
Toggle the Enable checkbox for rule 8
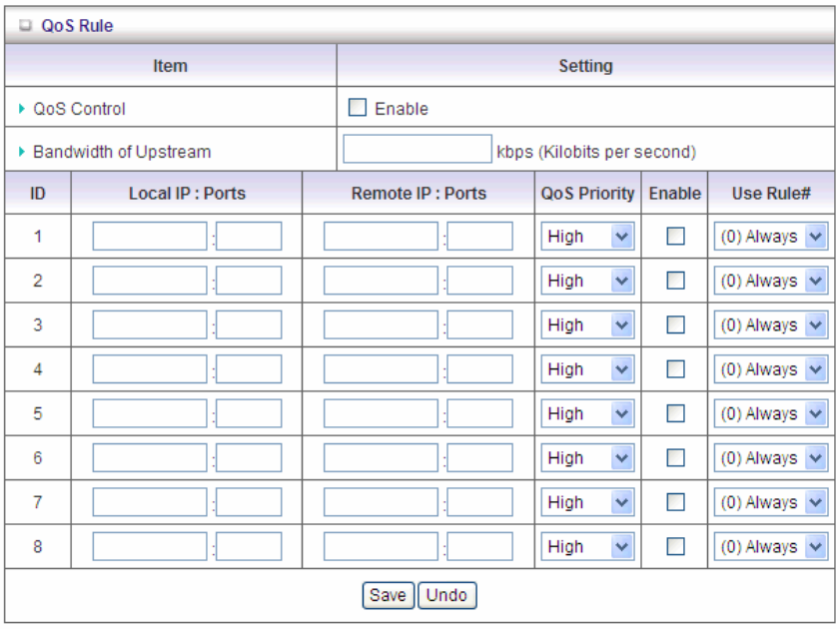pos(675,546)
